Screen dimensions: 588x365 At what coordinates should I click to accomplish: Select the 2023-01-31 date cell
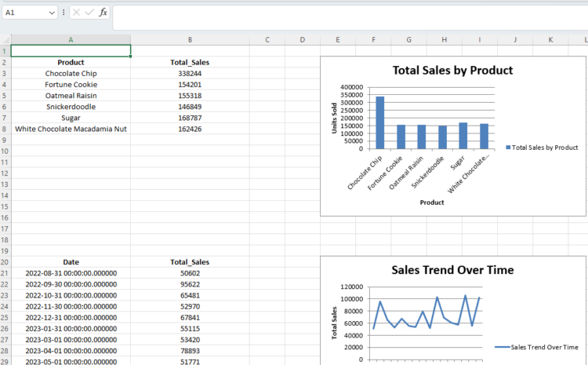click(71, 329)
